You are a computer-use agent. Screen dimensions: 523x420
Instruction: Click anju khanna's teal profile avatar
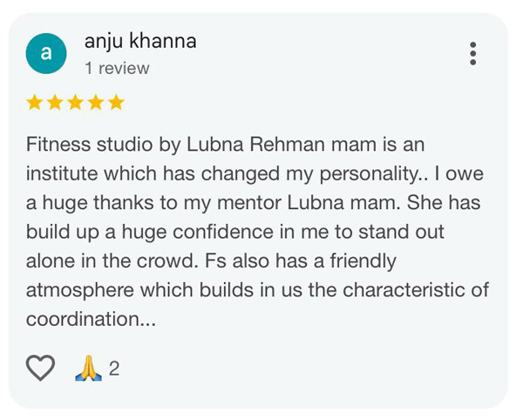pos(46,54)
